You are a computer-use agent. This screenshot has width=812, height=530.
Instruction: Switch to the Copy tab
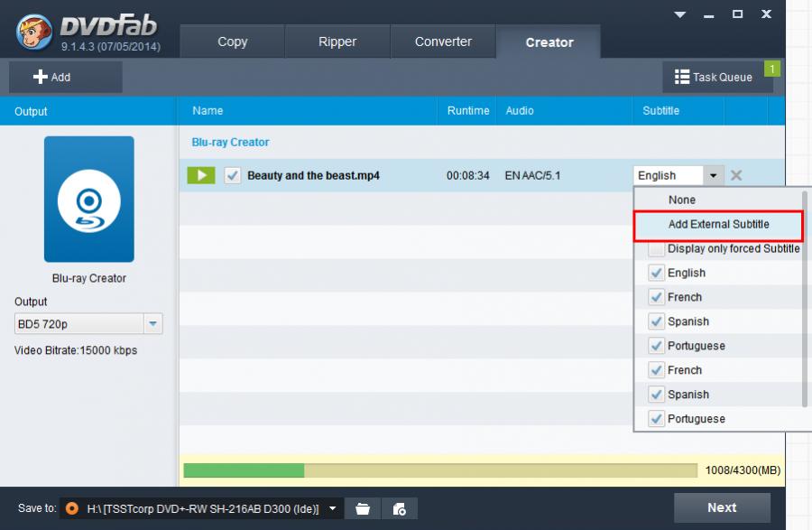tap(232, 42)
